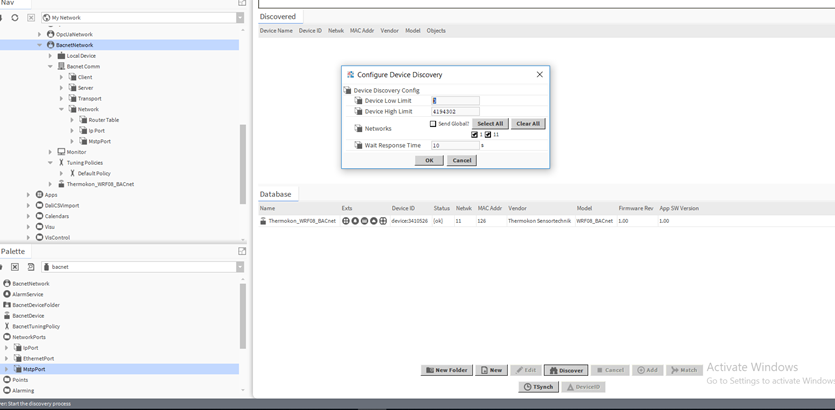Uncheck the network 11 checkbox
This screenshot has width=835, height=410.
coord(488,135)
